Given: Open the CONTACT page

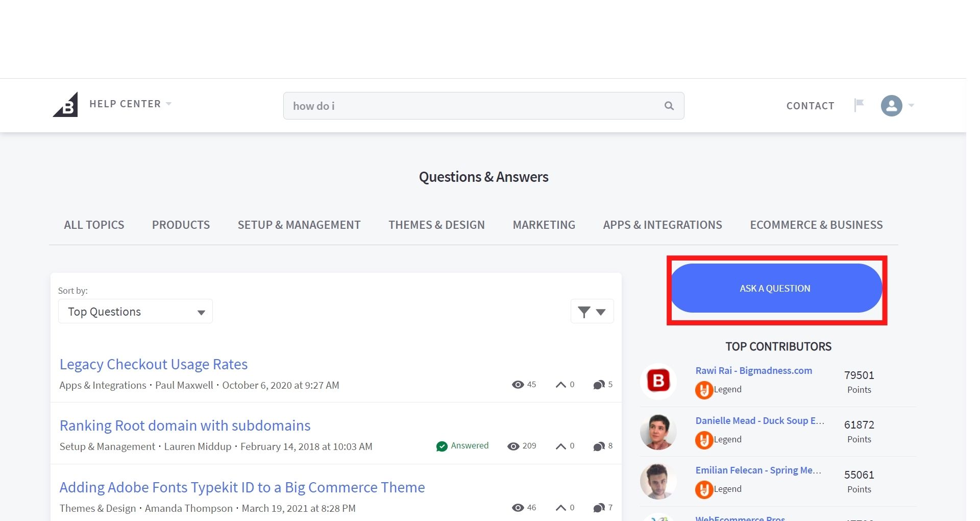Looking at the screenshot, I should pyautogui.click(x=810, y=106).
